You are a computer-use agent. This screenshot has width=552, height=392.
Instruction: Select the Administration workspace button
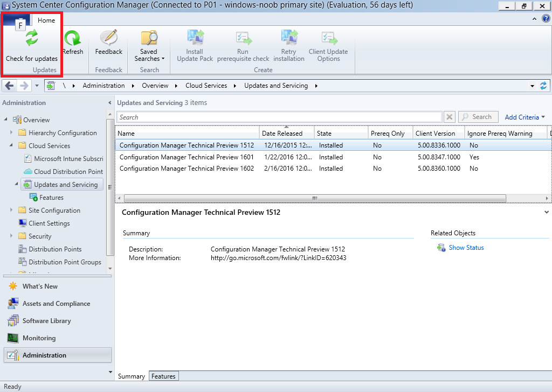tap(58, 355)
